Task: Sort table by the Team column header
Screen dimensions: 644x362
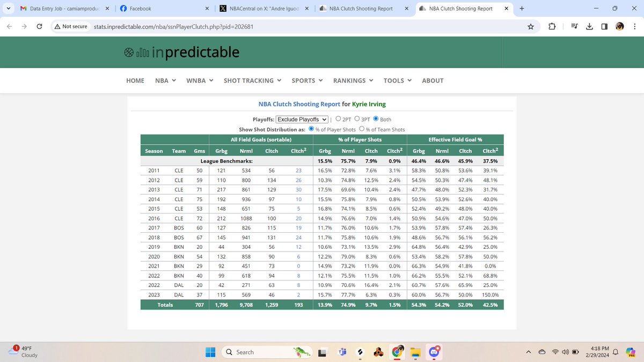Action: (x=179, y=151)
